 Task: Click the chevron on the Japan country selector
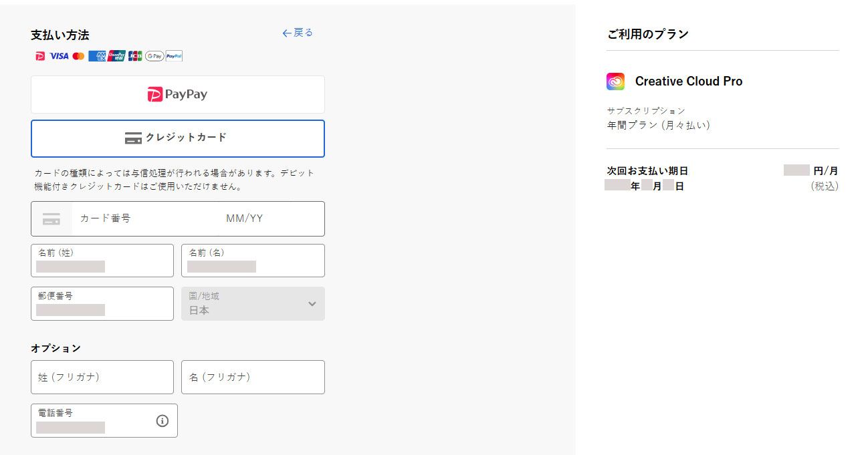point(311,304)
